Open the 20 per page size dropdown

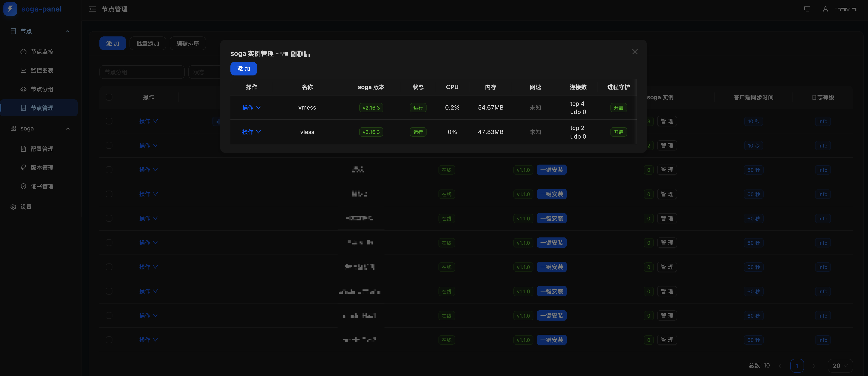point(840,366)
